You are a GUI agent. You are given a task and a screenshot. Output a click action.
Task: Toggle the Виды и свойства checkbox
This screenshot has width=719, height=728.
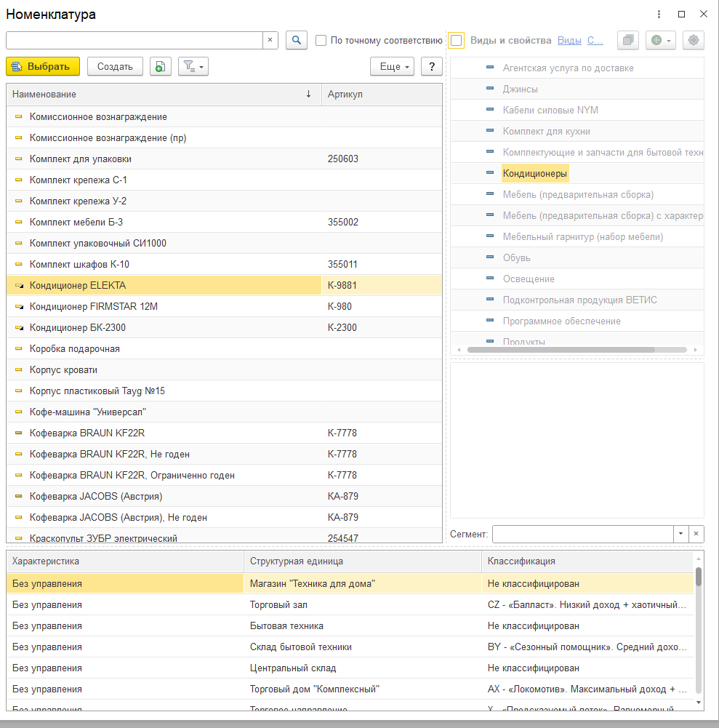point(456,41)
